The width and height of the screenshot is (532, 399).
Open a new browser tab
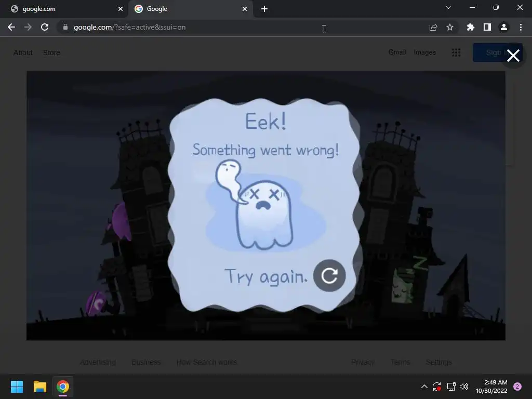tap(264, 9)
